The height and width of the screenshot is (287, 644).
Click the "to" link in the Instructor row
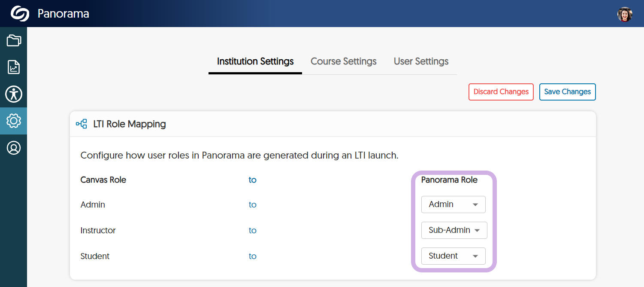252,231
